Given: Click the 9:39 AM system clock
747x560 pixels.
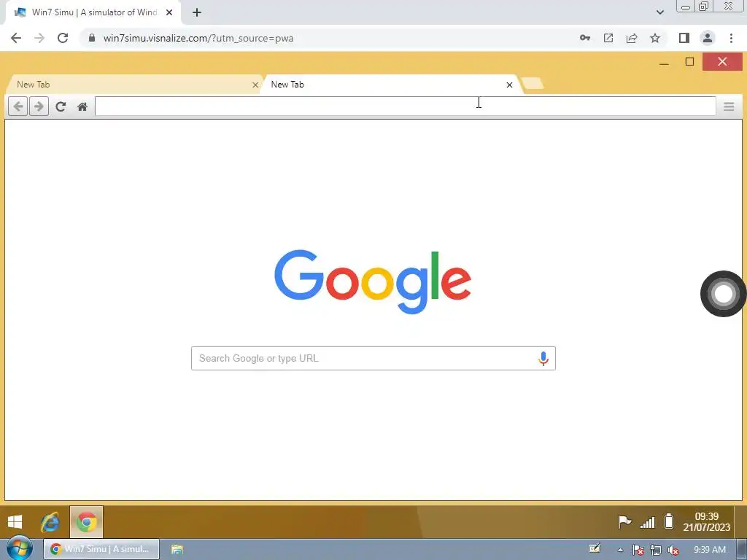Looking at the screenshot, I should [x=709, y=550].
